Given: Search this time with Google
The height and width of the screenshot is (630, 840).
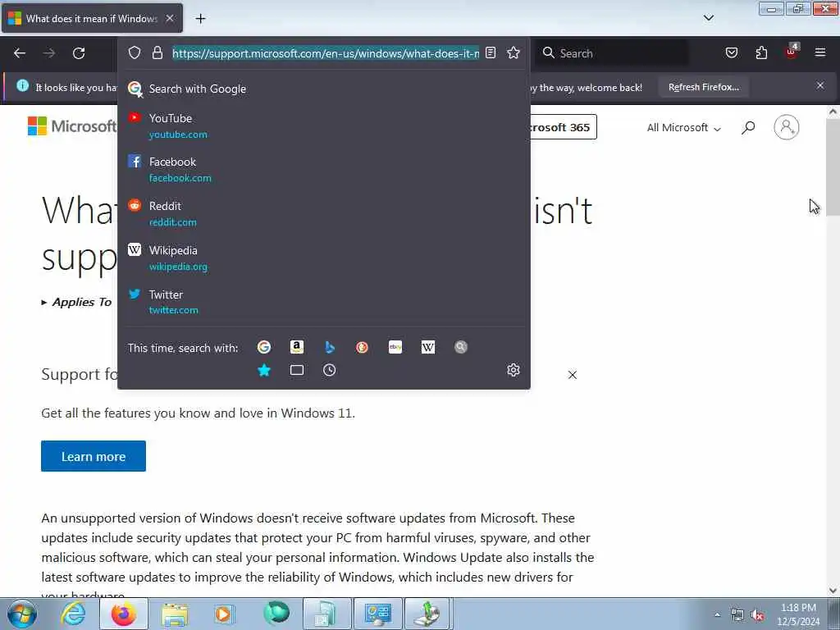Looking at the screenshot, I should (264, 347).
